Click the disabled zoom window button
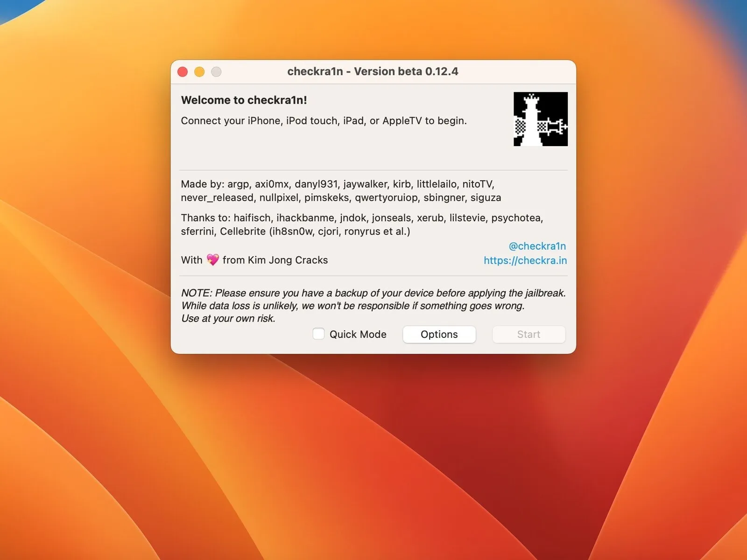Screen dimensions: 747x560 click(x=216, y=71)
